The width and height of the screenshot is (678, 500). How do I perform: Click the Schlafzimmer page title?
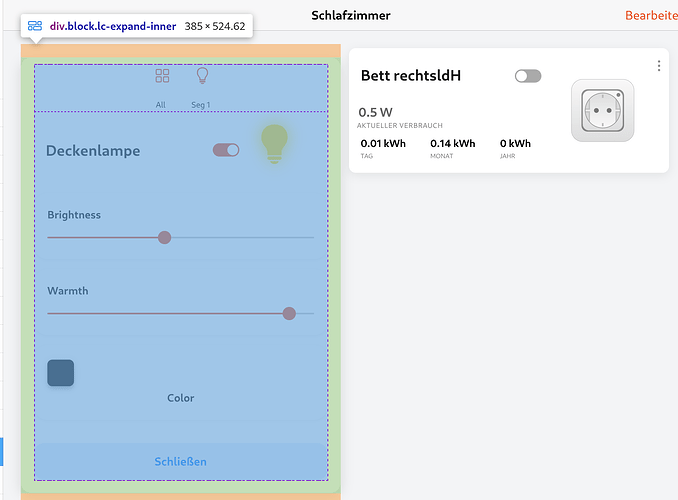[x=351, y=16]
